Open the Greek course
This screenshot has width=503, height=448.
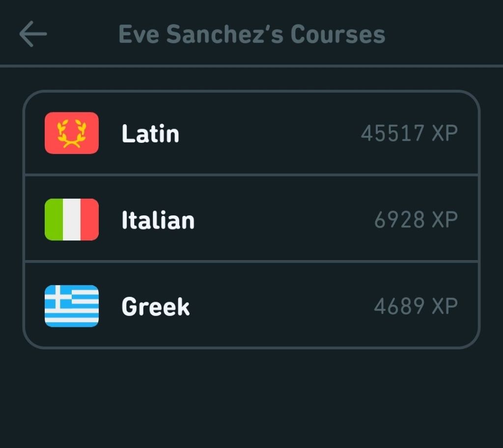point(251,306)
